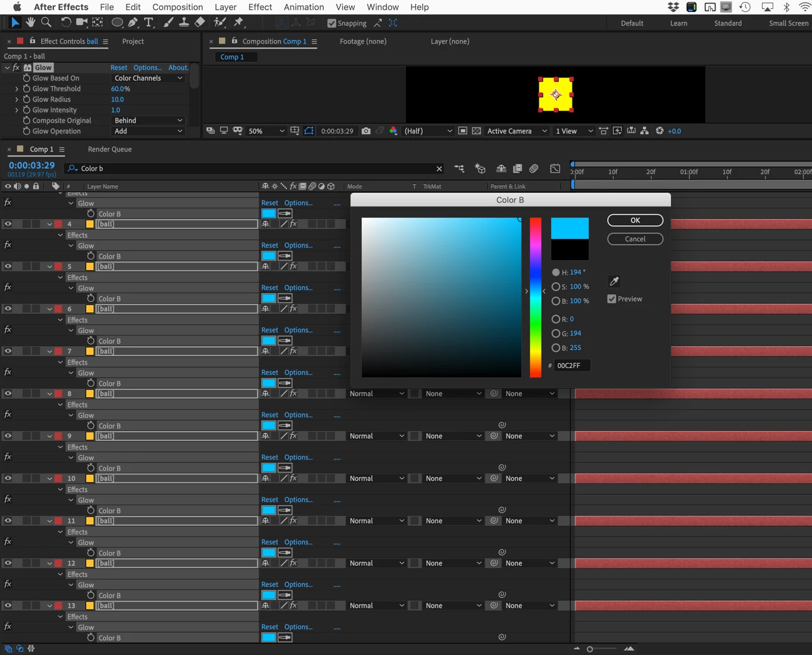Image resolution: width=812 pixels, height=655 pixels.
Task: Select the Ellipse shape tool
Action: [117, 22]
